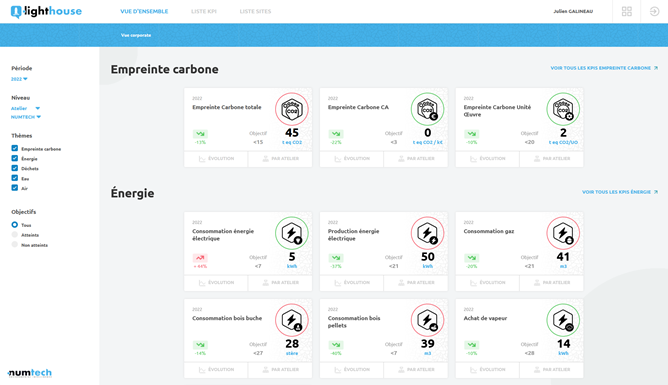Open the lighthouse logo home

coord(46,11)
